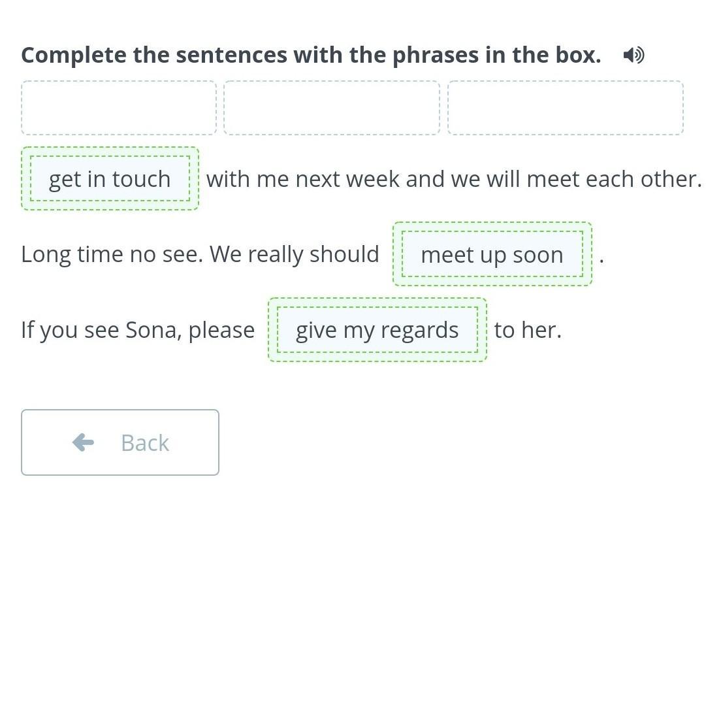721x728 pixels.
Task: Play the instruction audio with speaker icon
Action: pos(633,55)
